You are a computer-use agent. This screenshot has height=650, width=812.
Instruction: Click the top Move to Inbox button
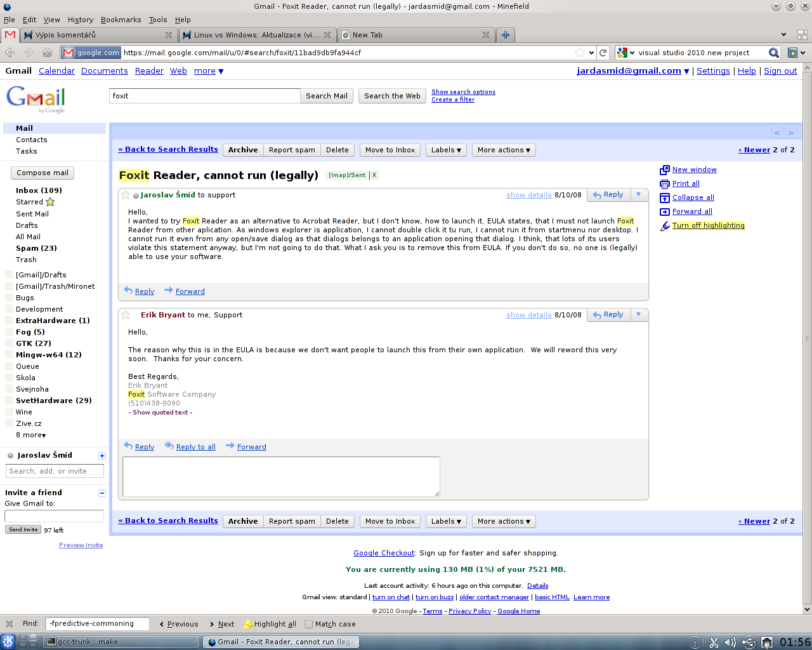tap(390, 150)
